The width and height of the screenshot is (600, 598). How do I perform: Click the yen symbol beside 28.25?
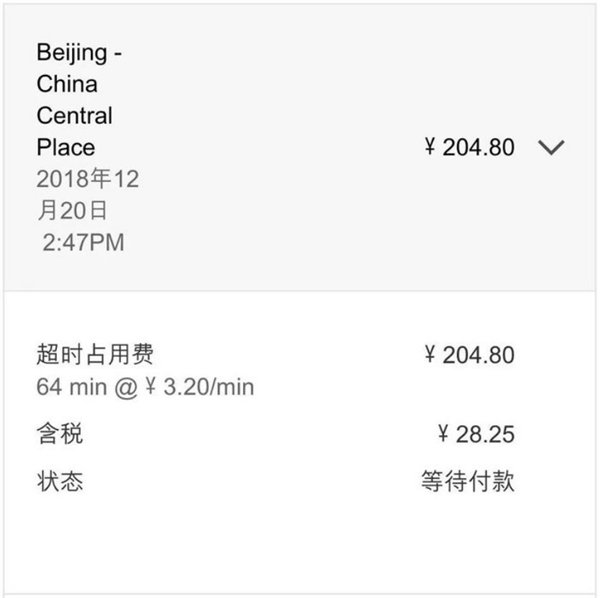pos(445,435)
